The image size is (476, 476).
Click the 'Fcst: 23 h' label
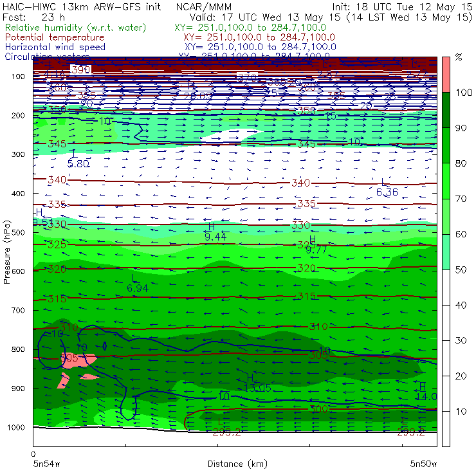point(33,17)
